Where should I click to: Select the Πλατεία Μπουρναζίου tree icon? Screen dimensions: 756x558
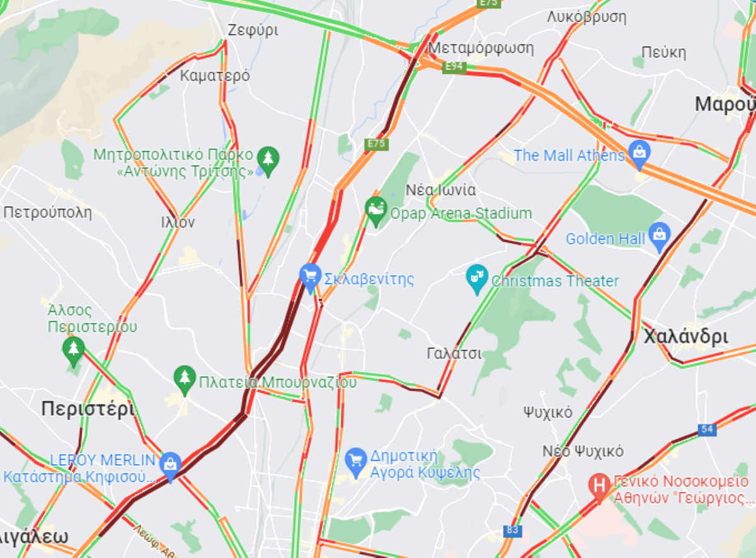tap(184, 380)
